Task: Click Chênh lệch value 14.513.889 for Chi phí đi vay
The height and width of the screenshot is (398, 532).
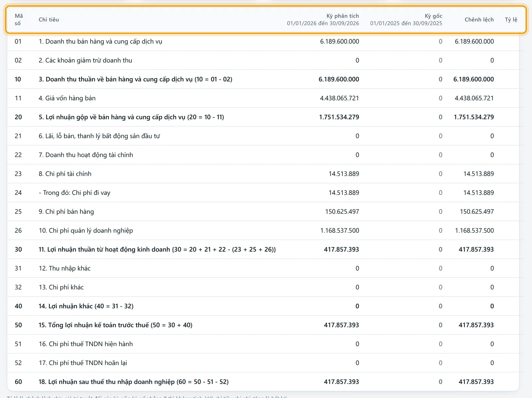Action: [x=479, y=193]
